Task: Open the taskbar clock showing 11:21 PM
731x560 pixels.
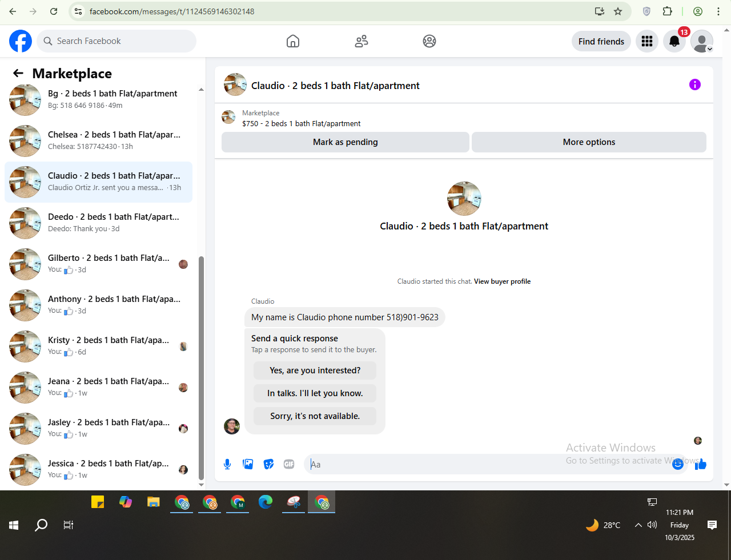Action: click(680, 525)
